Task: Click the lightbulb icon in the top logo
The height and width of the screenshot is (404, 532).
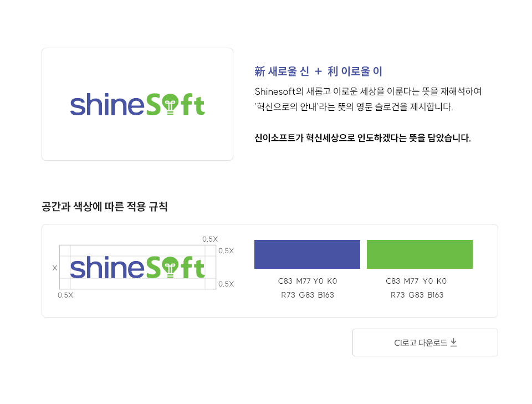Action: 171,105
